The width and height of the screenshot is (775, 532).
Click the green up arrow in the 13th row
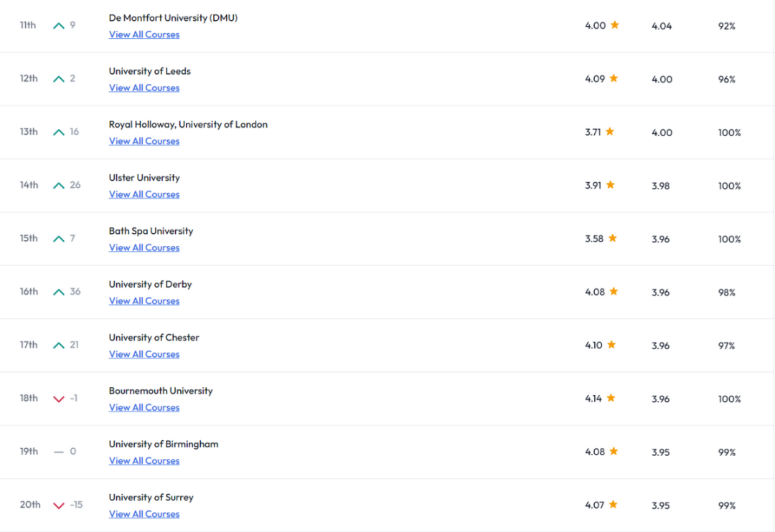59,133
